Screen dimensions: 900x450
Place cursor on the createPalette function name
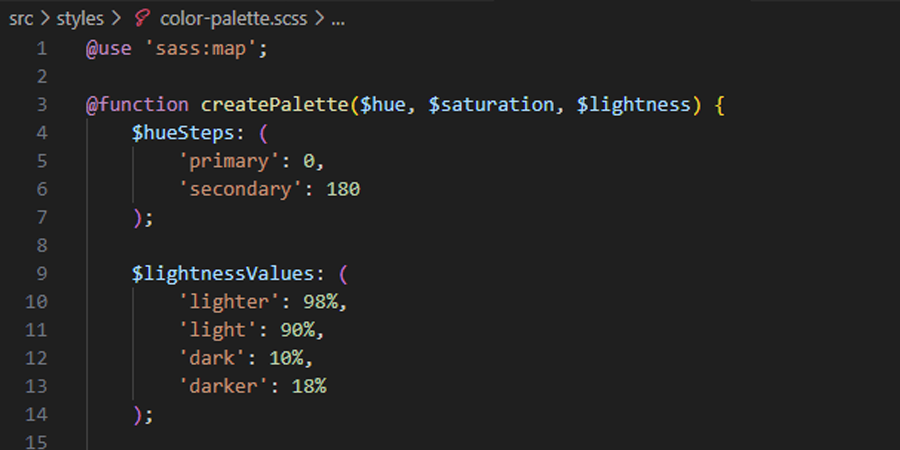tap(274, 104)
